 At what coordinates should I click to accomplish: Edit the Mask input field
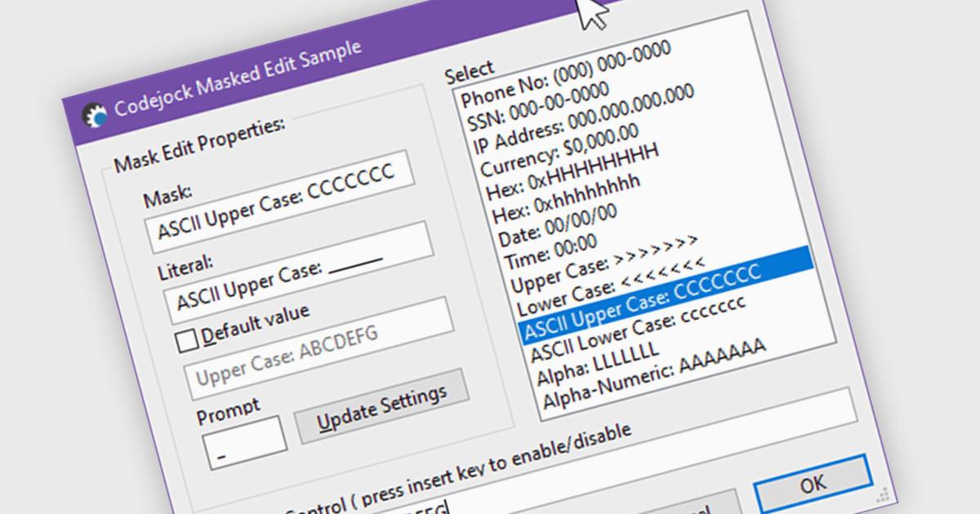(278, 202)
